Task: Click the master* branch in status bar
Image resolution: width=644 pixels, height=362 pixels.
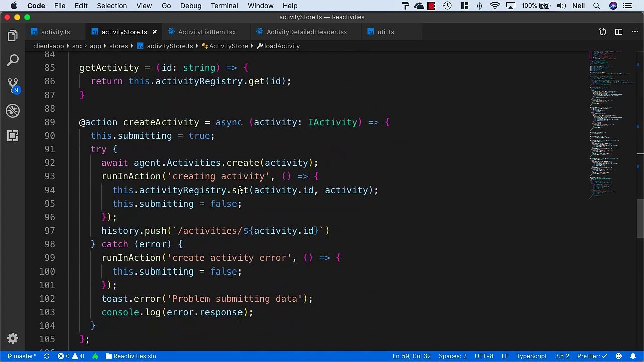Action: click(x=21, y=356)
